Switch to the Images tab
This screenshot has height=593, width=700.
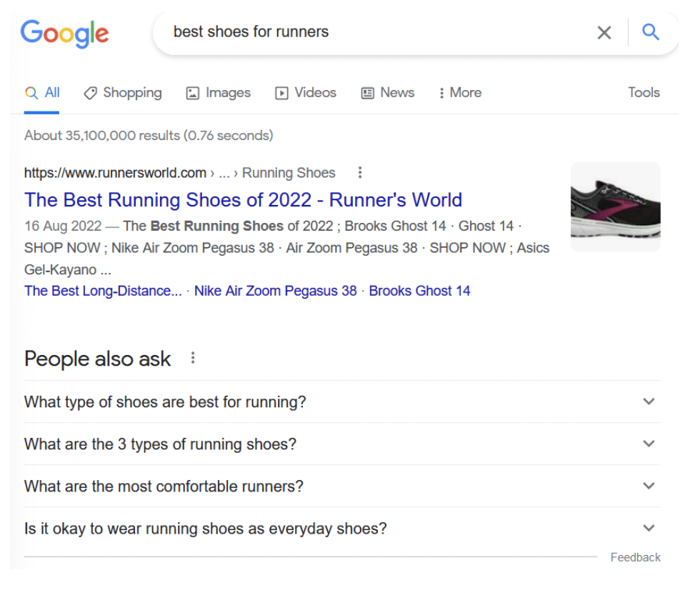(219, 93)
